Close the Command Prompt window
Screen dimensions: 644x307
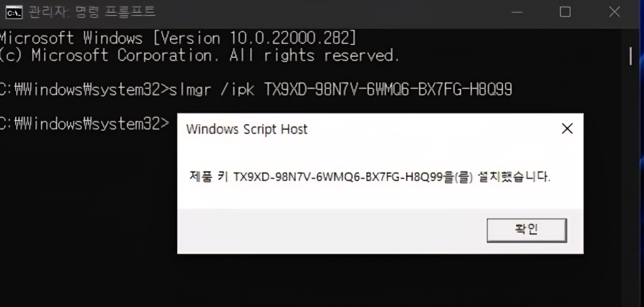(614, 12)
